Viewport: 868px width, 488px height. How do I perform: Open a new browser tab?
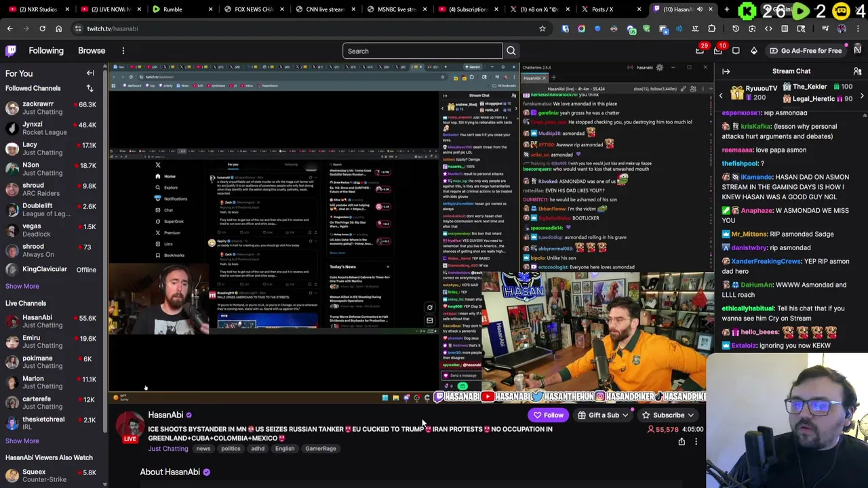coord(727,9)
